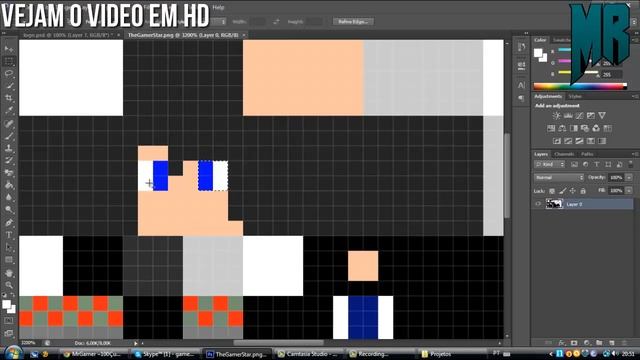640x360 pixels.
Task: Open Help menu
Action: (x=218, y=7)
